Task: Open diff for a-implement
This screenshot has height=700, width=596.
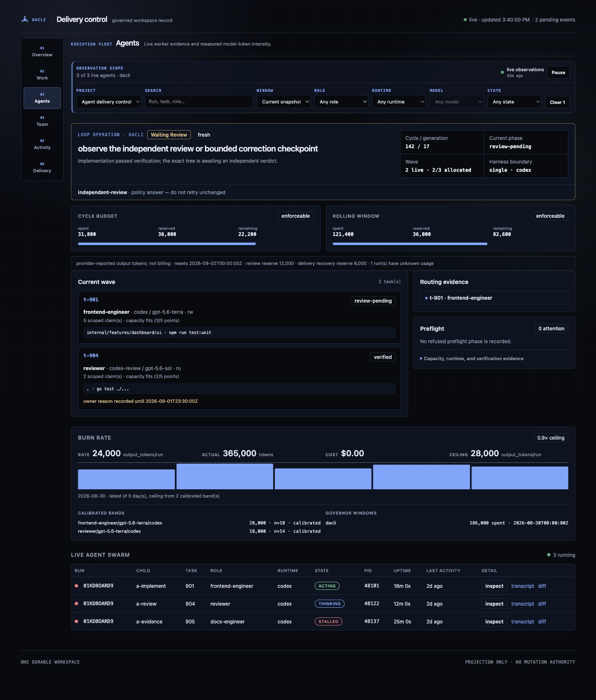Action: click(x=542, y=586)
